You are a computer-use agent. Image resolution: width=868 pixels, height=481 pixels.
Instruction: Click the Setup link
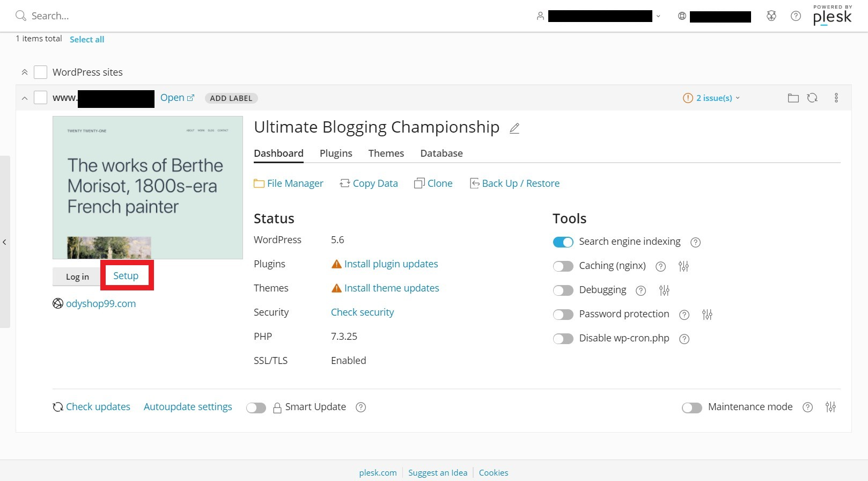click(126, 275)
